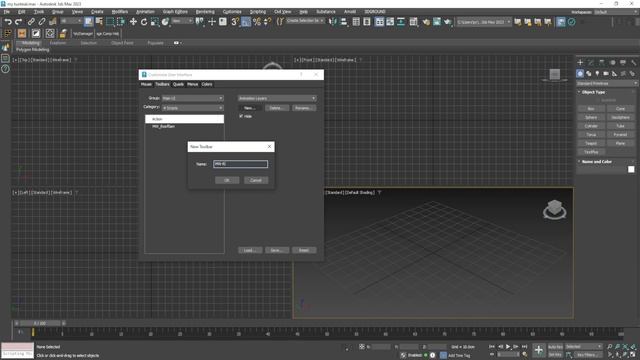Screen dimensions: 640x360
Task: Open the Curve Editor icon
Action: (390, 22)
